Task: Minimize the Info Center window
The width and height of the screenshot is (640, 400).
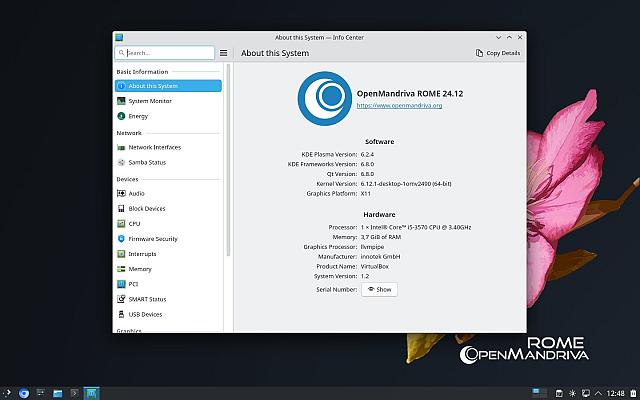Action: click(x=498, y=37)
